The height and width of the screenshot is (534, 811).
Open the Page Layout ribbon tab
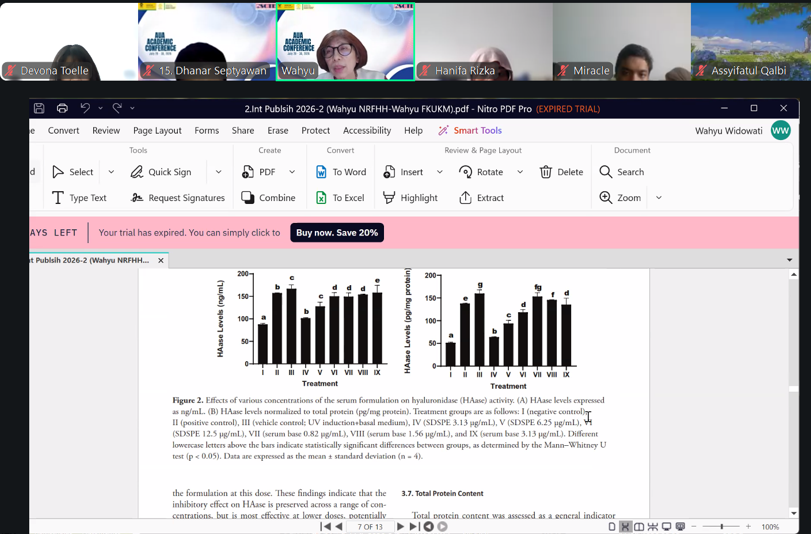pyautogui.click(x=157, y=130)
